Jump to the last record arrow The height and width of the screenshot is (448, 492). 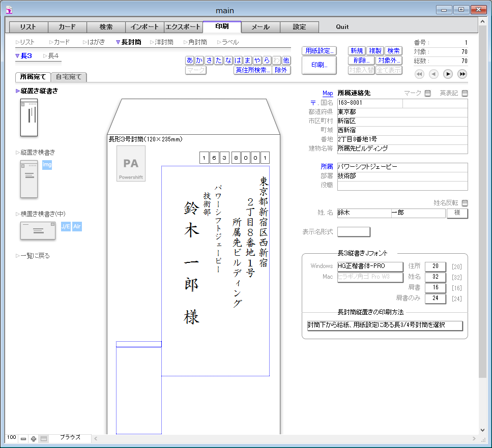[462, 74]
